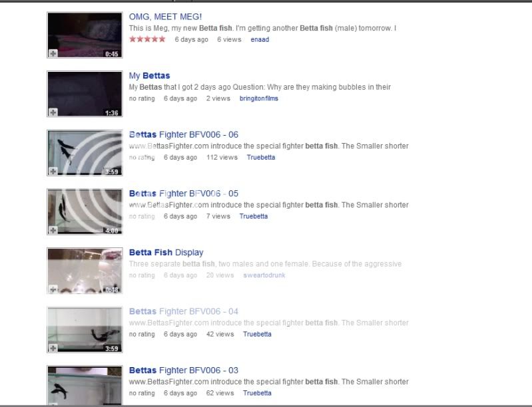Viewport: 532px width, 407px height.
Task: Click Betta Fish Display video thumbnail
Action: 85,271
